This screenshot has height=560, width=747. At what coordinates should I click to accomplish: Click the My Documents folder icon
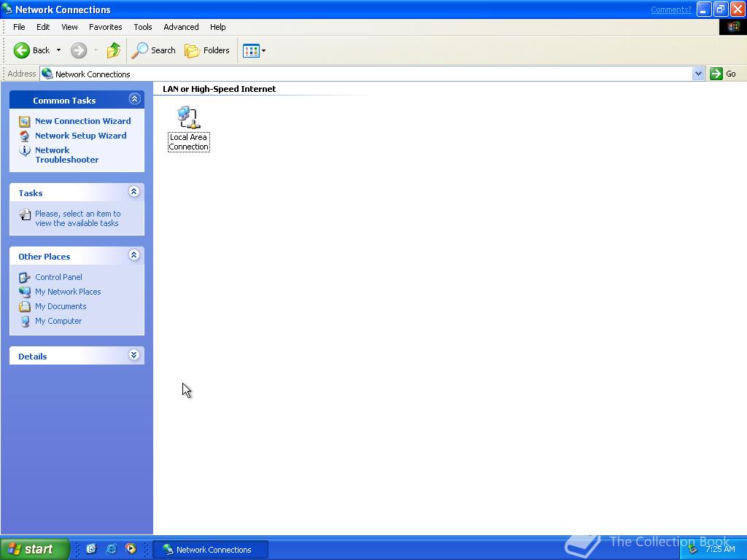[24, 307]
